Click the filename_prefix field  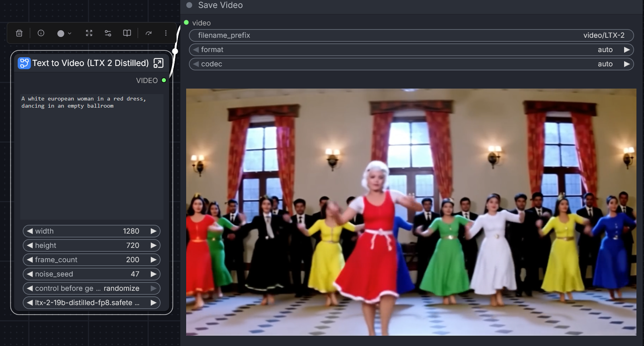(411, 35)
